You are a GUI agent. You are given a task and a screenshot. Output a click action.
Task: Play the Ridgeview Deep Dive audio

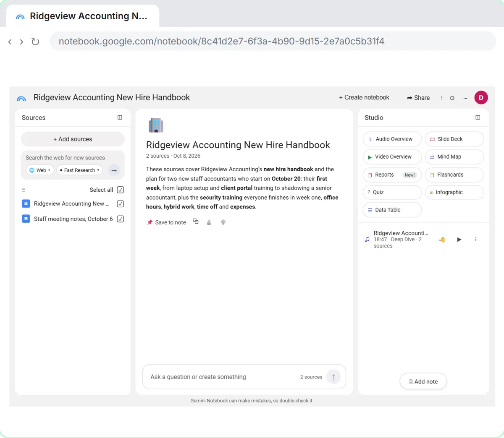[459, 240]
